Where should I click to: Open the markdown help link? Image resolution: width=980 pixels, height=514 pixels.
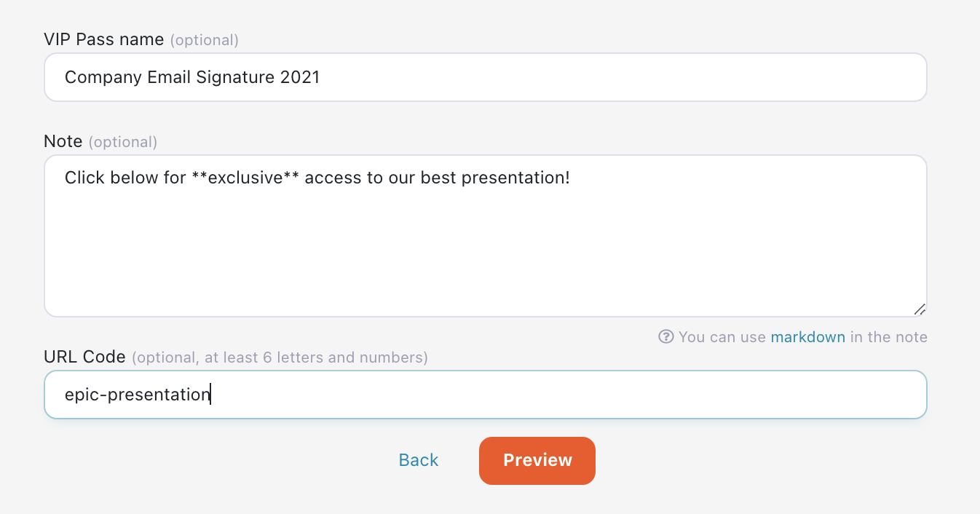(807, 337)
